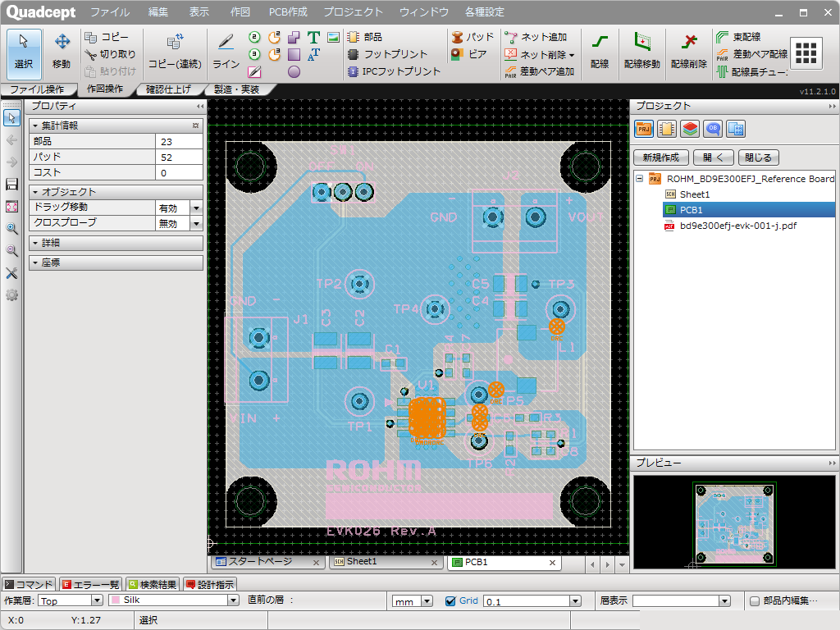Place a ビア via

[x=468, y=54]
